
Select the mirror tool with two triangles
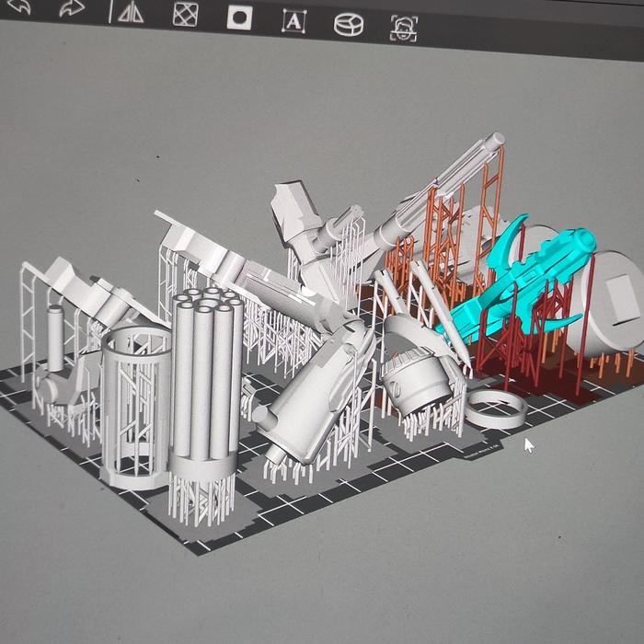tap(131, 14)
